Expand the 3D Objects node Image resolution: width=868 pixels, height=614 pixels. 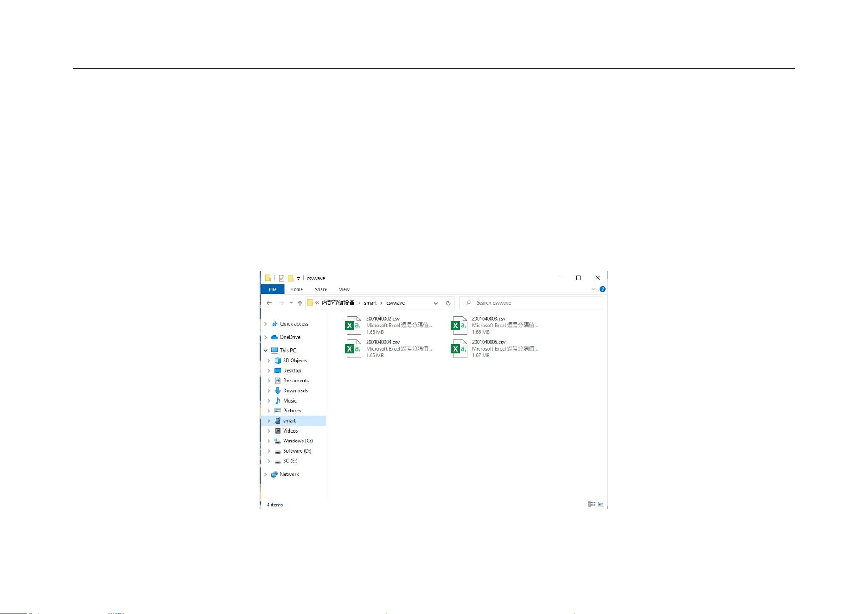[269, 360]
